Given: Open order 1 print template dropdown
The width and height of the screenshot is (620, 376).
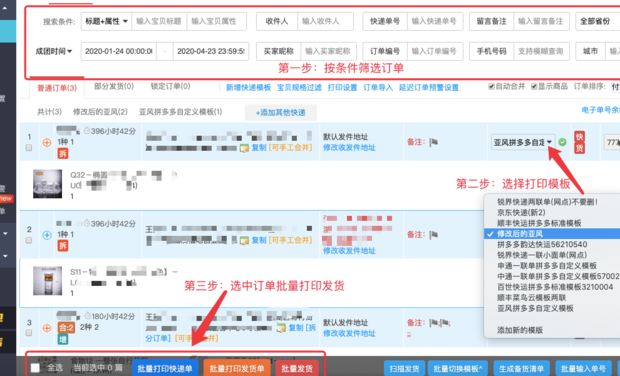Looking at the screenshot, I should click(x=523, y=142).
